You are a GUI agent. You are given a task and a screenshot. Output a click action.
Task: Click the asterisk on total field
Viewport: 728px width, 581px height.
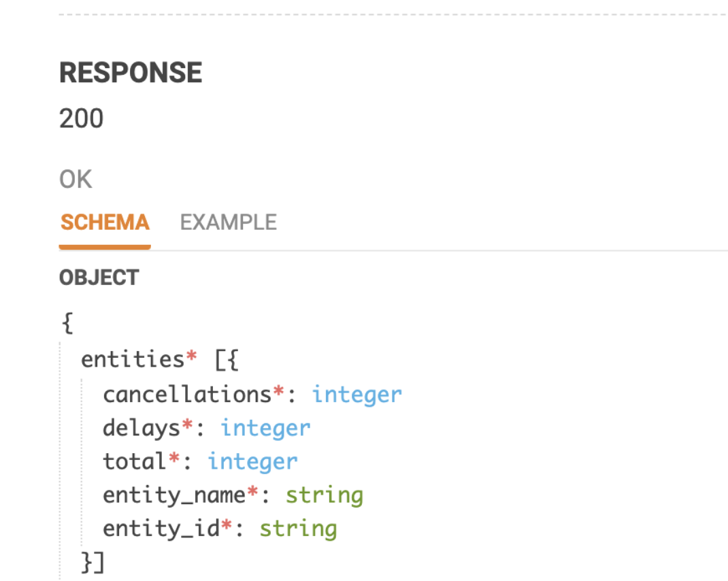174,457
